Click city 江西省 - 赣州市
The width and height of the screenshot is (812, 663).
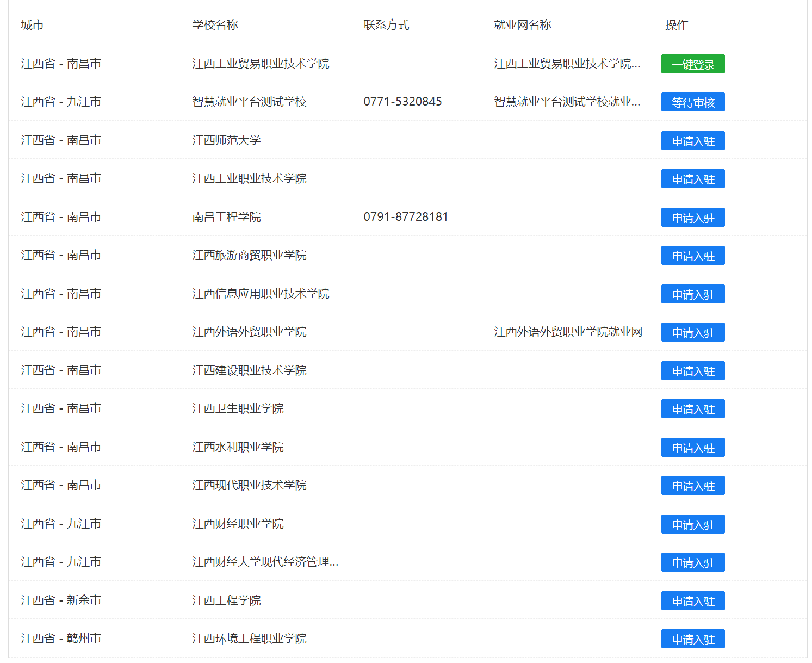(x=61, y=639)
